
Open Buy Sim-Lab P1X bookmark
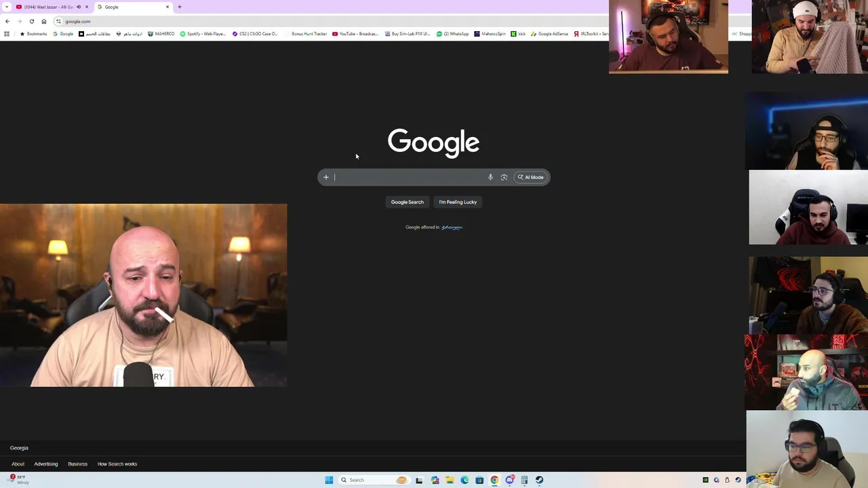click(408, 34)
